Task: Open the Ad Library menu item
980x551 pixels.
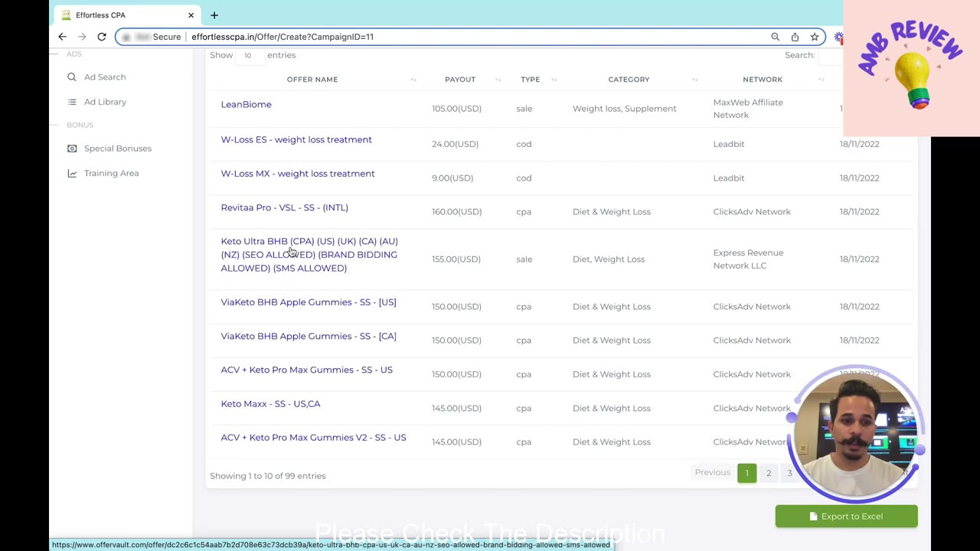Action: pyautogui.click(x=105, y=102)
